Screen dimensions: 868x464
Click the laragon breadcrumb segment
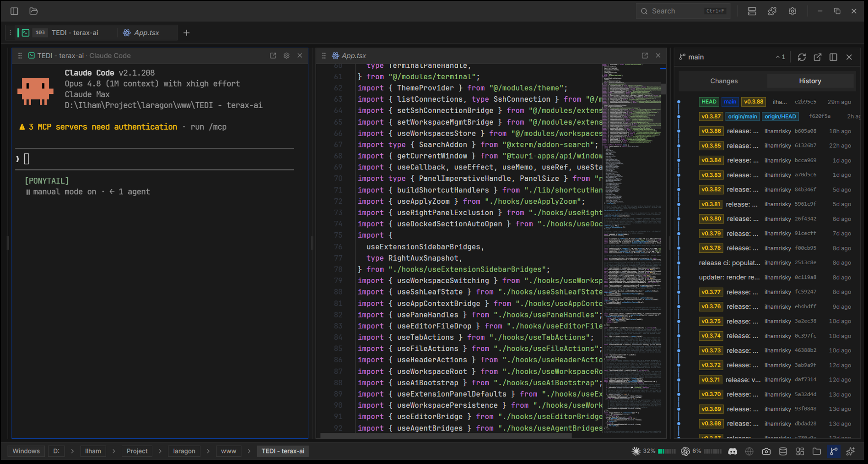coord(184,451)
